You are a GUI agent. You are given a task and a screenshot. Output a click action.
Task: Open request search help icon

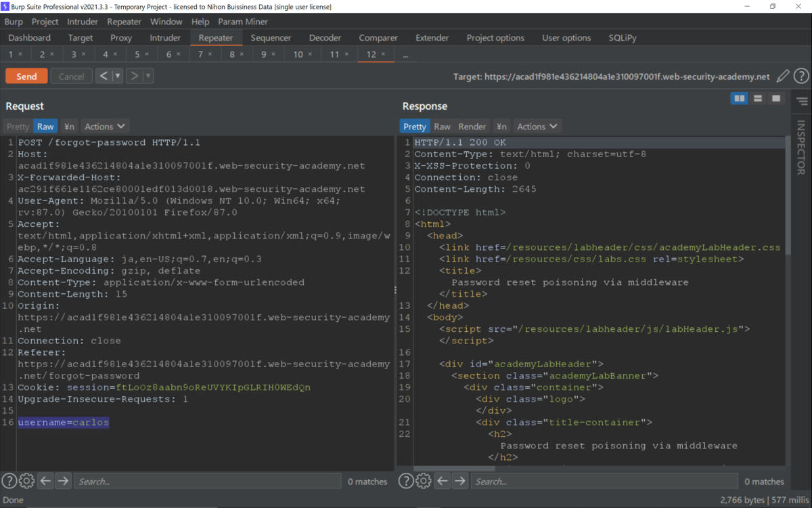click(9, 482)
